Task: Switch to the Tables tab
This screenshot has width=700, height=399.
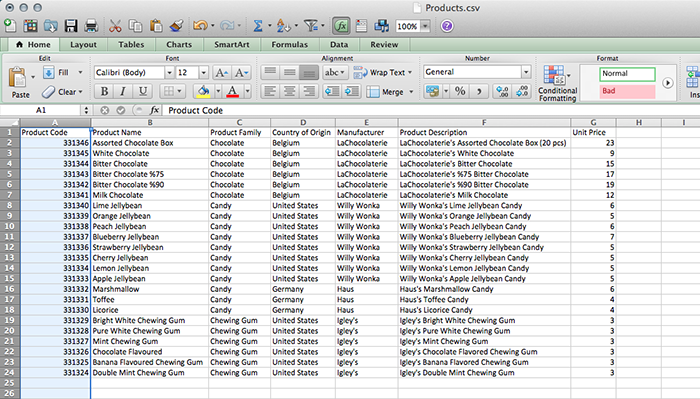Action: point(131,45)
